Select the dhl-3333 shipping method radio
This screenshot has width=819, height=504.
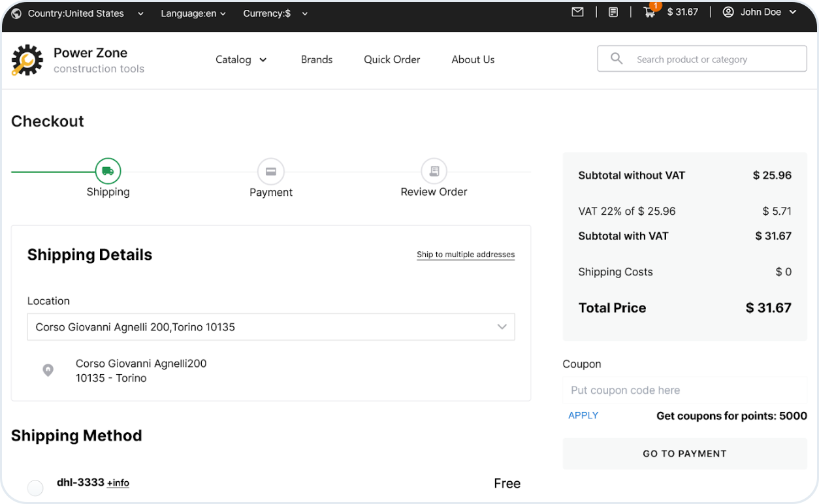[35, 488]
